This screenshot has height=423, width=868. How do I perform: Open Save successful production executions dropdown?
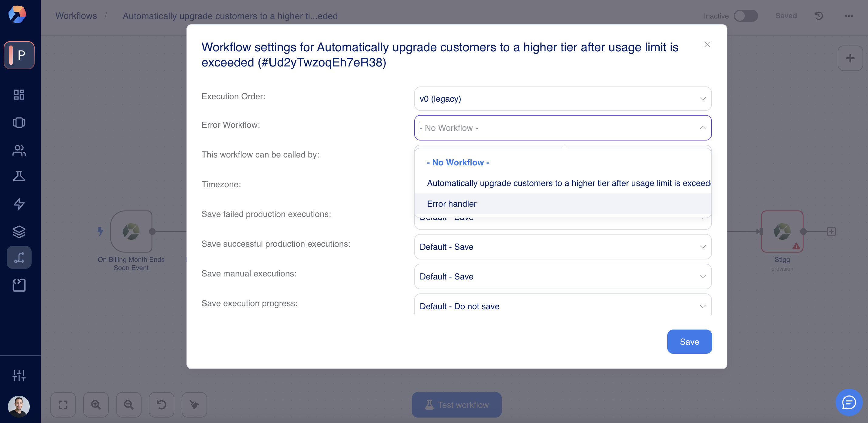point(563,246)
